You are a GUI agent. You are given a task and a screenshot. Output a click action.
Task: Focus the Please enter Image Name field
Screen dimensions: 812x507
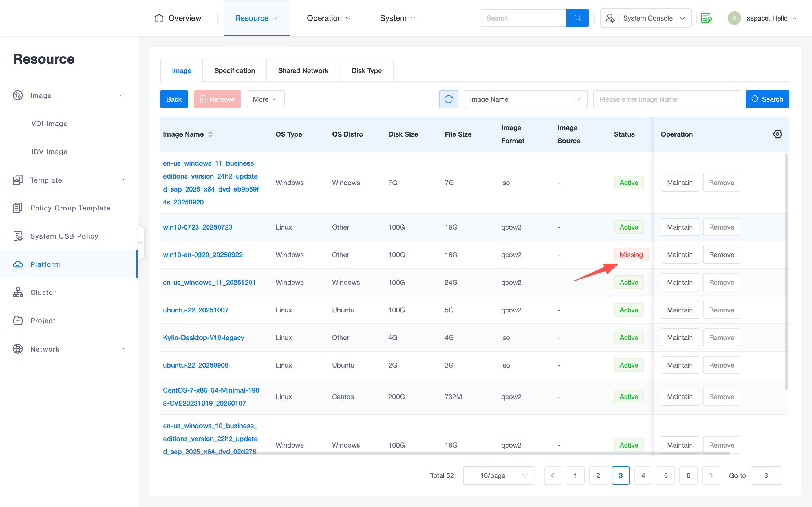click(666, 99)
